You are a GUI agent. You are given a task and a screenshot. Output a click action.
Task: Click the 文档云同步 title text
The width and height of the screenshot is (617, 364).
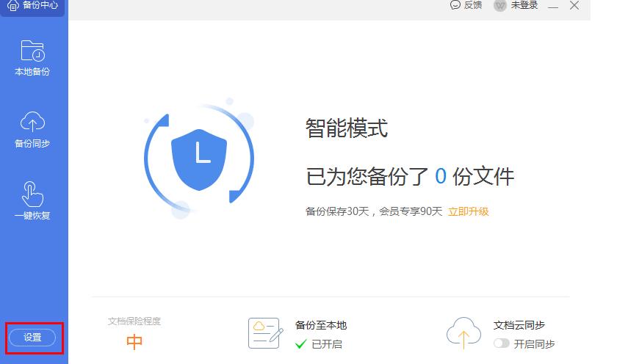point(519,325)
